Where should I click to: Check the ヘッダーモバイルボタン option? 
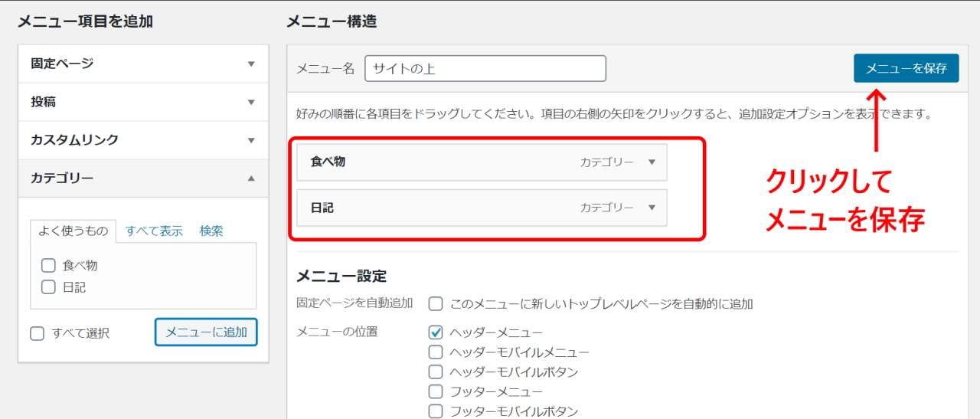pyautogui.click(x=436, y=372)
